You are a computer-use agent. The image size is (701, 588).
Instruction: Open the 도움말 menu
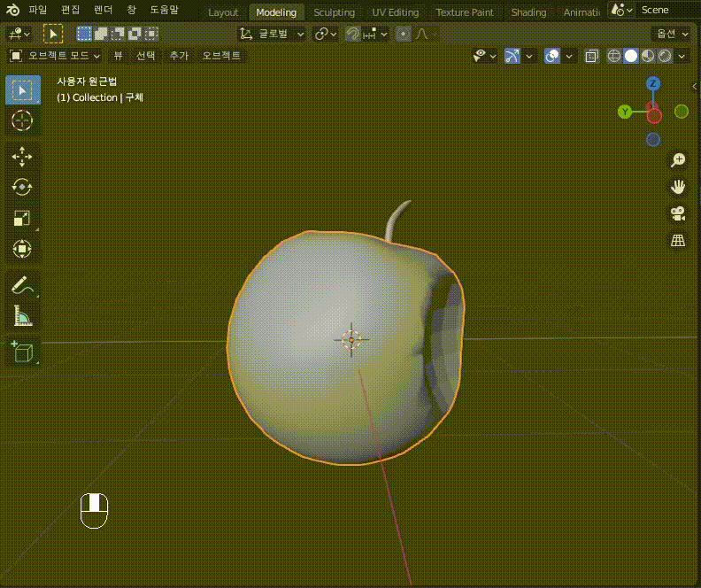click(164, 10)
